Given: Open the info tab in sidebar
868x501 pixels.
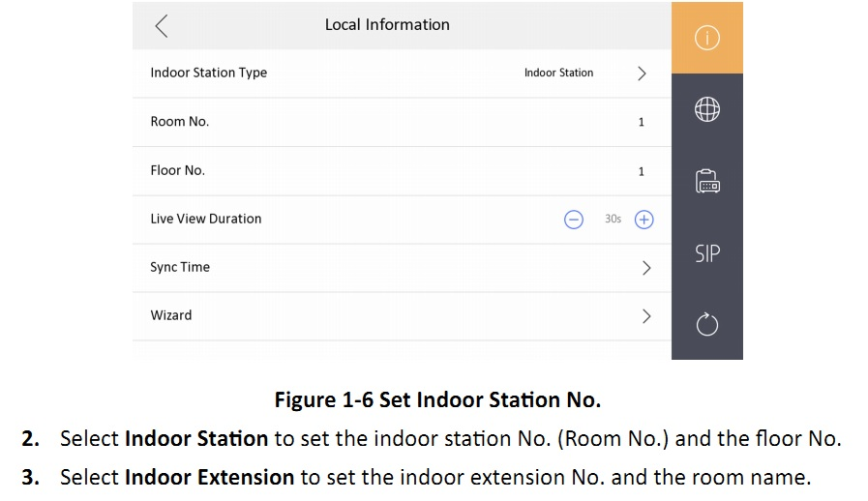Looking at the screenshot, I should pyautogui.click(x=707, y=38).
